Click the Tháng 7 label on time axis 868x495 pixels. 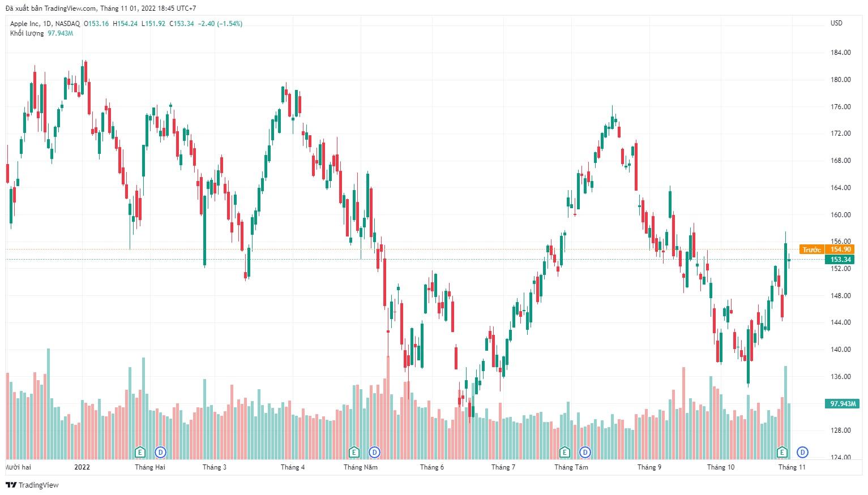(x=503, y=467)
